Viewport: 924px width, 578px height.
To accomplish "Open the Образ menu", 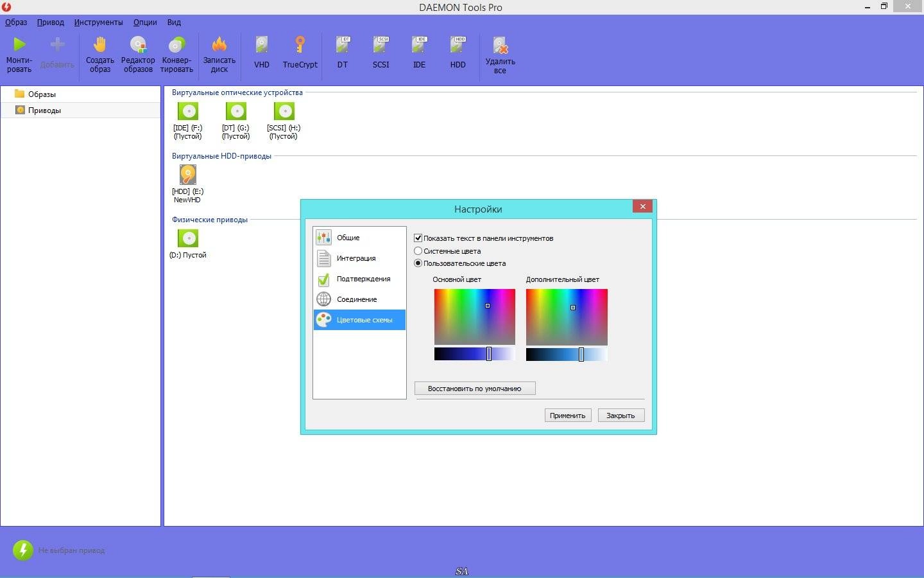I will coord(16,22).
